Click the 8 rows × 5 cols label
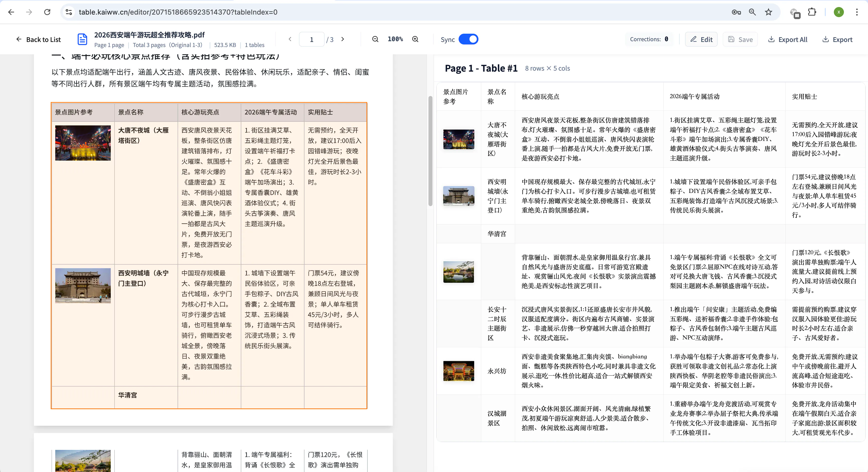868x472 pixels. 547,68
